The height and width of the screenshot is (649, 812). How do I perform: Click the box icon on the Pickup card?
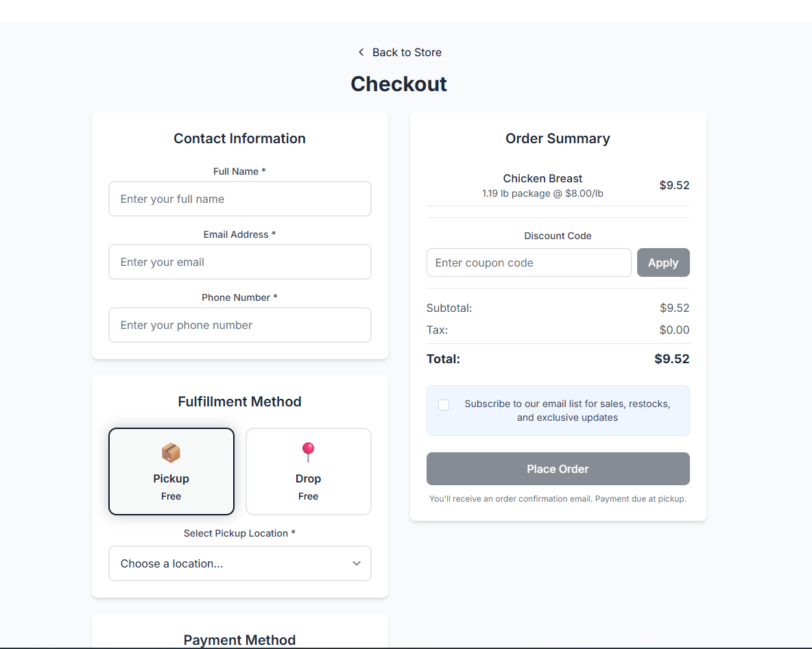171,452
